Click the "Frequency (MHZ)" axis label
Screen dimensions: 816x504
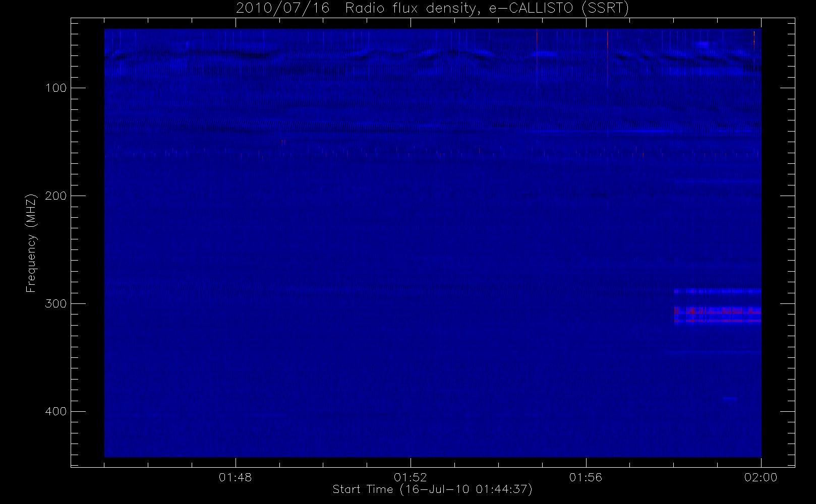click(x=31, y=243)
